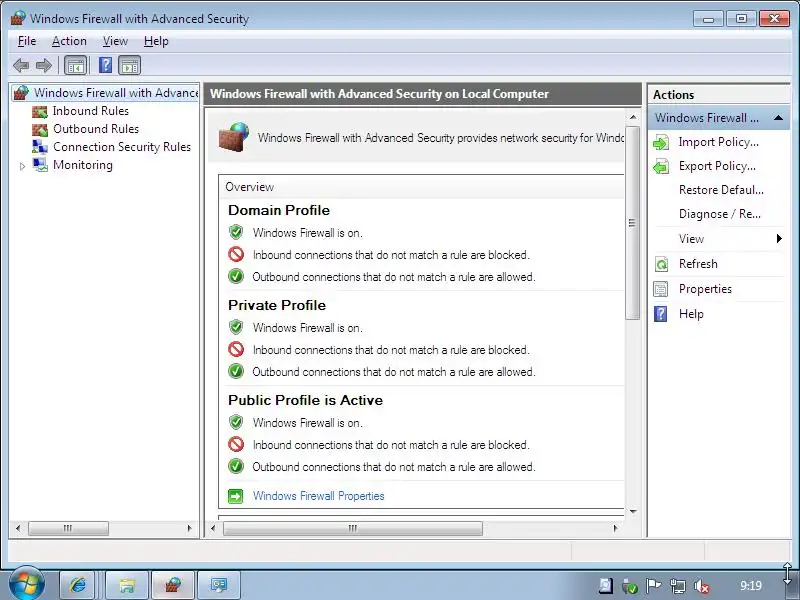Click the Windows Firewall taskbar button

(173, 585)
